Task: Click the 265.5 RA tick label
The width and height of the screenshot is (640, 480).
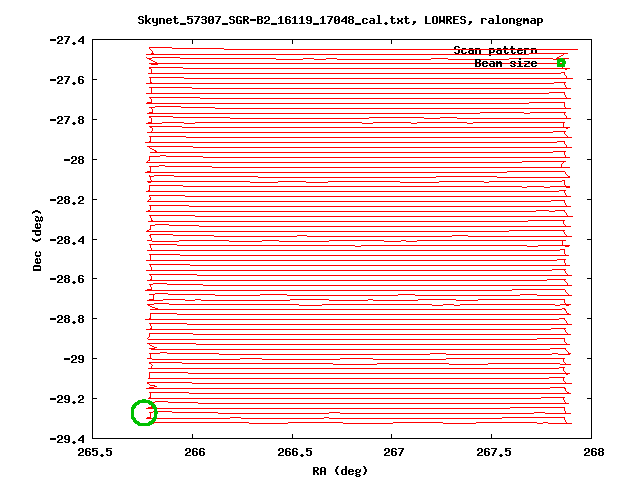Action: [x=95, y=452]
